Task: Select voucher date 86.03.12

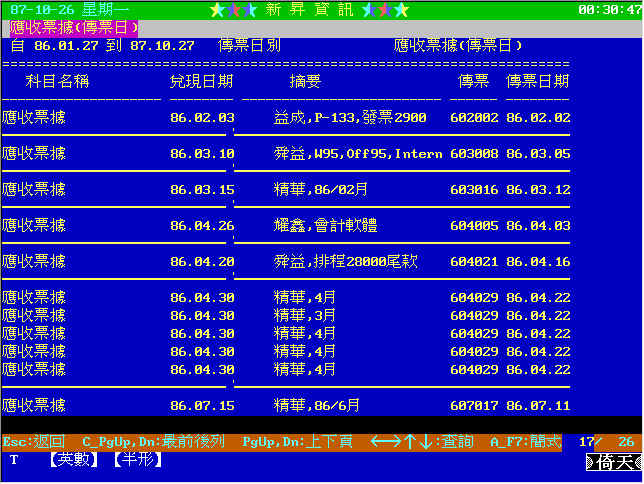Action: tap(538, 190)
